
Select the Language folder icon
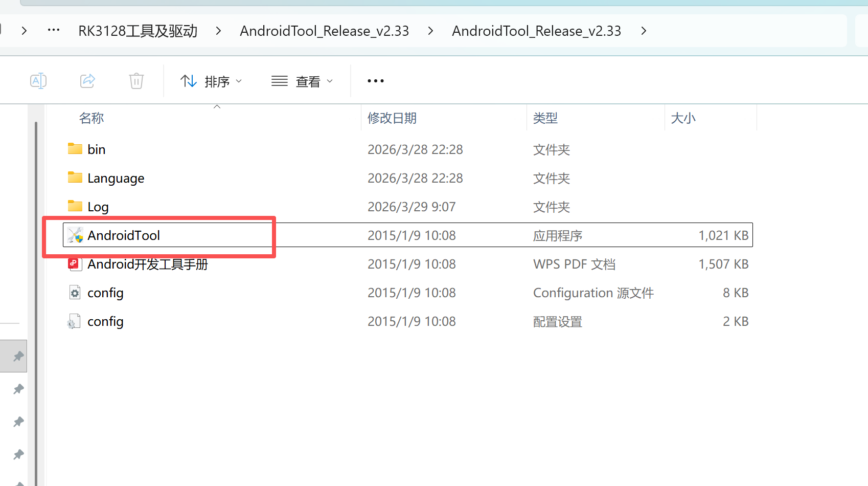[x=75, y=178]
